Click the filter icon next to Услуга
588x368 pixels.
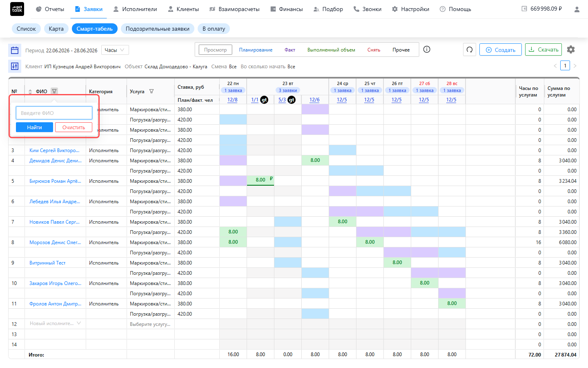(x=151, y=91)
